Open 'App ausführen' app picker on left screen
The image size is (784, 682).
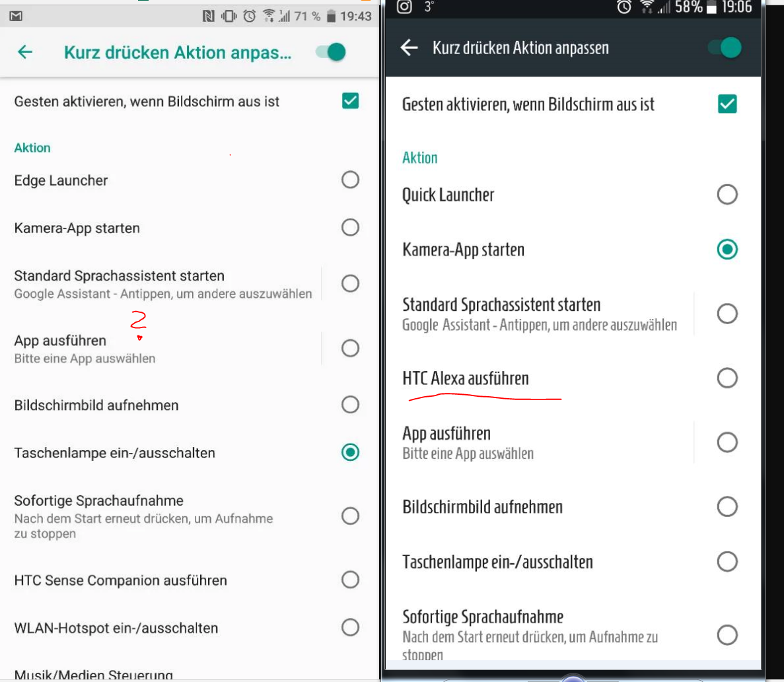point(161,349)
